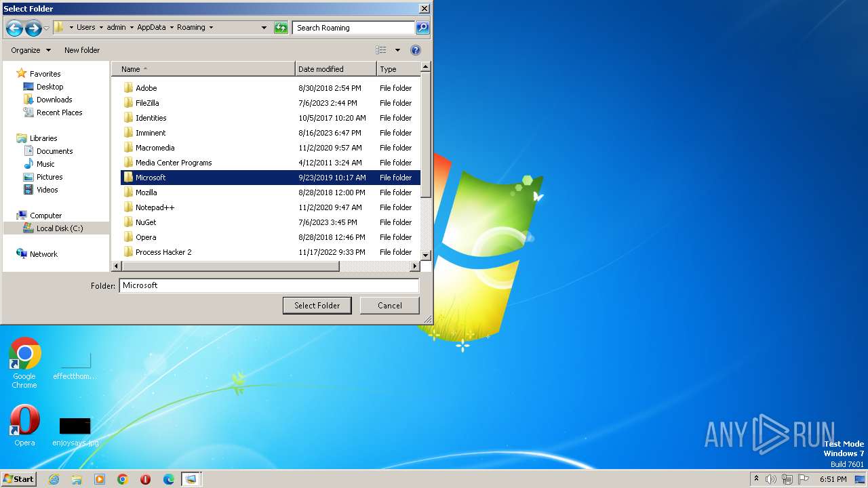
Task: Select the effectthom desktop file
Action: coord(75,366)
